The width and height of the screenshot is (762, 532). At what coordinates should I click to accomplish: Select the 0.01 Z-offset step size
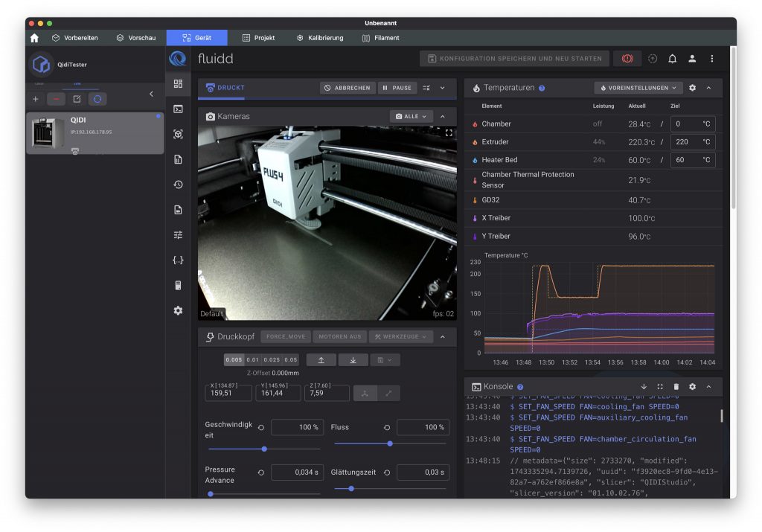pyautogui.click(x=253, y=360)
